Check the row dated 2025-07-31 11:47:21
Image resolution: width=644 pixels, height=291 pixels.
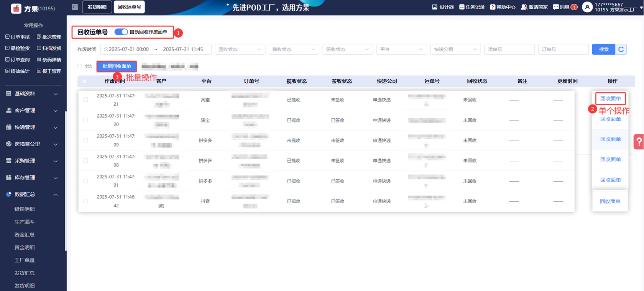86,100
